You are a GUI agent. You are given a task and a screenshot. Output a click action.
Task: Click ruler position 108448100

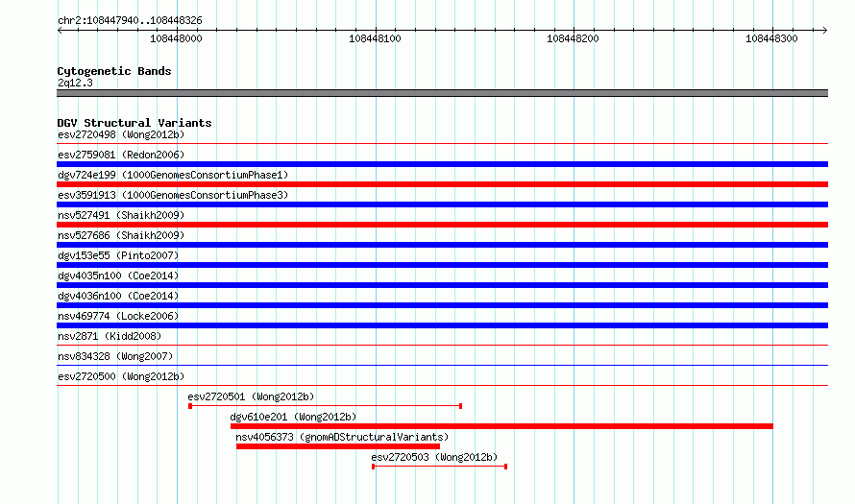[x=376, y=38]
